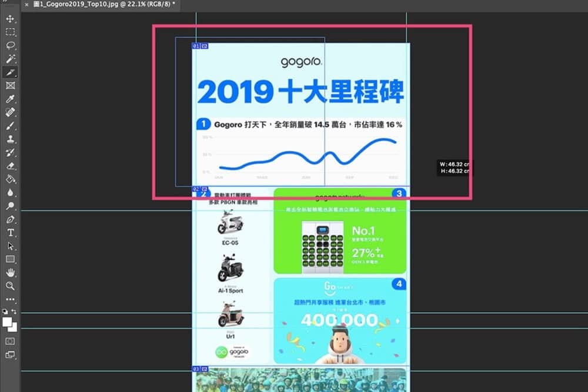Select the Paint Bucket tool

point(10,179)
